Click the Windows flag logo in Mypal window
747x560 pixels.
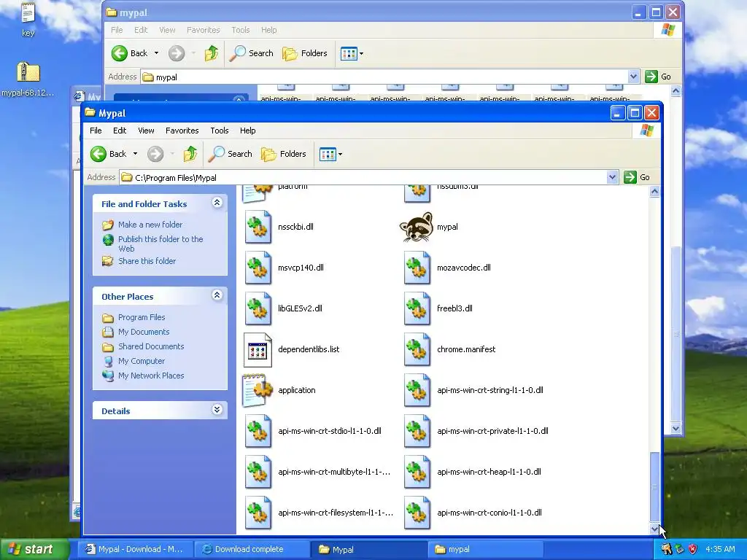click(646, 131)
